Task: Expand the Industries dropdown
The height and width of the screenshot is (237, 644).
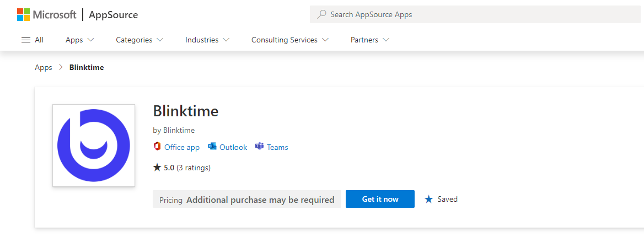Action: coord(207,40)
